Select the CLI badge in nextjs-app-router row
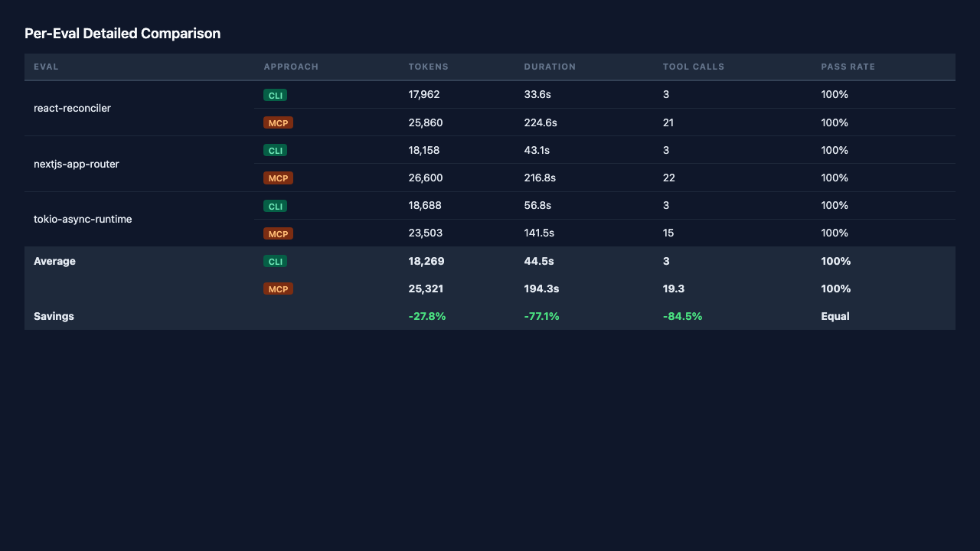This screenshot has width=980, height=551. tap(275, 151)
